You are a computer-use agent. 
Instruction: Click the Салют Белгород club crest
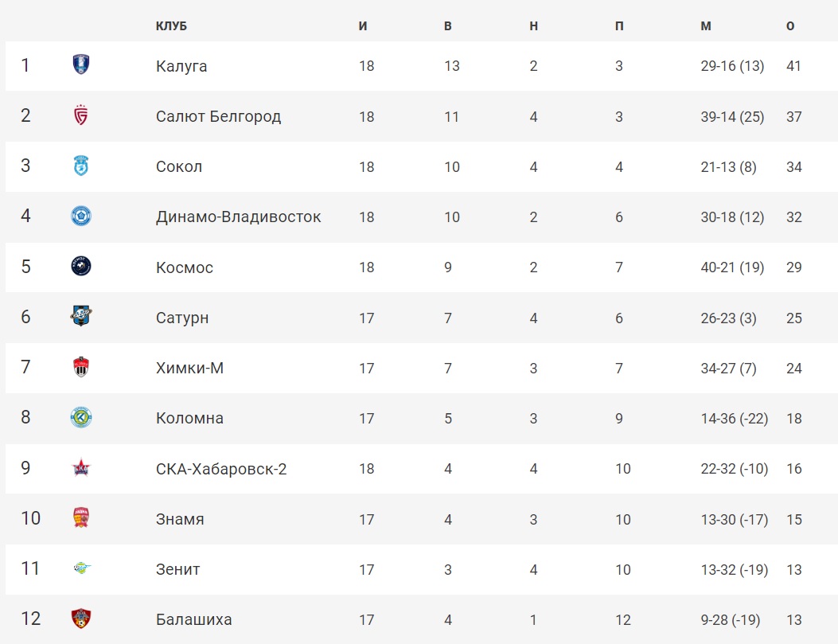80,115
